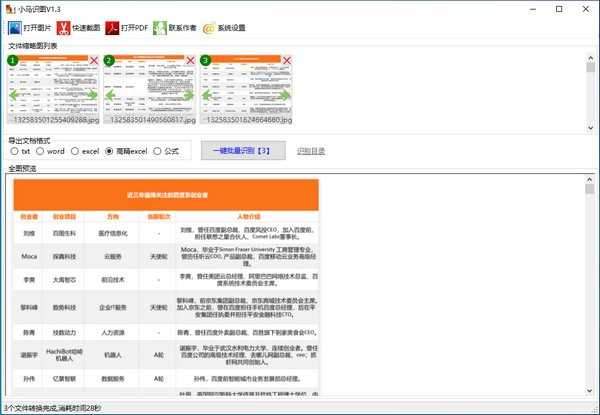
Task: Remove thumbnail 2 with its red X
Action: (190, 60)
